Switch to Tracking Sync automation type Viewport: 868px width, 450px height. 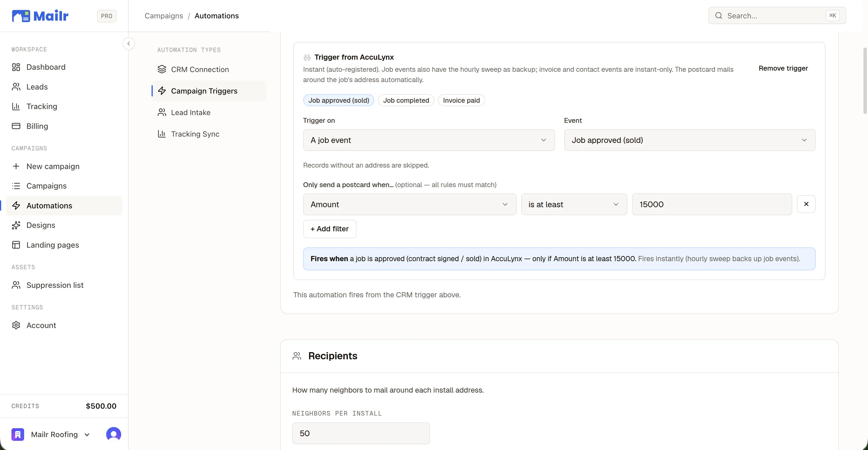209,134
